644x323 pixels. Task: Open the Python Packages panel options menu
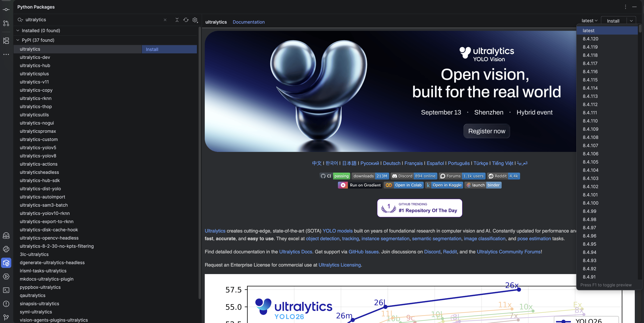(x=625, y=7)
